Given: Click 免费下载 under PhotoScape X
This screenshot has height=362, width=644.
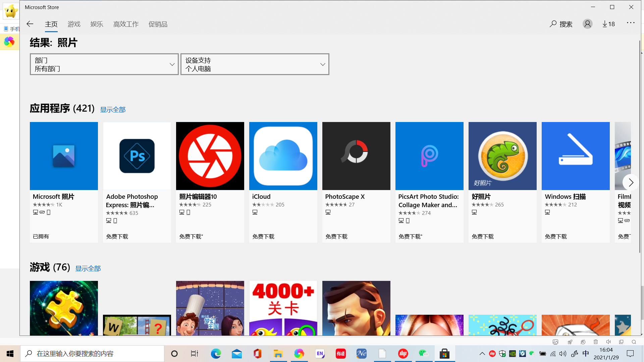Looking at the screenshot, I should point(336,237).
